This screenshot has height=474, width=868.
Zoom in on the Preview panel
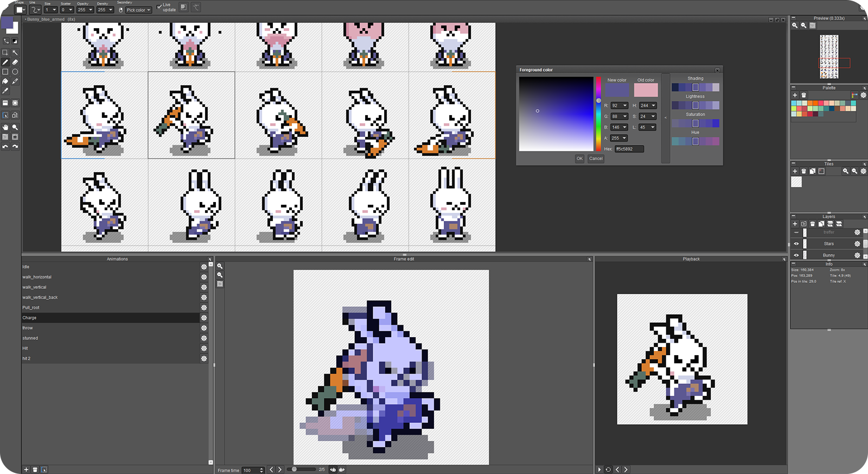795,26
